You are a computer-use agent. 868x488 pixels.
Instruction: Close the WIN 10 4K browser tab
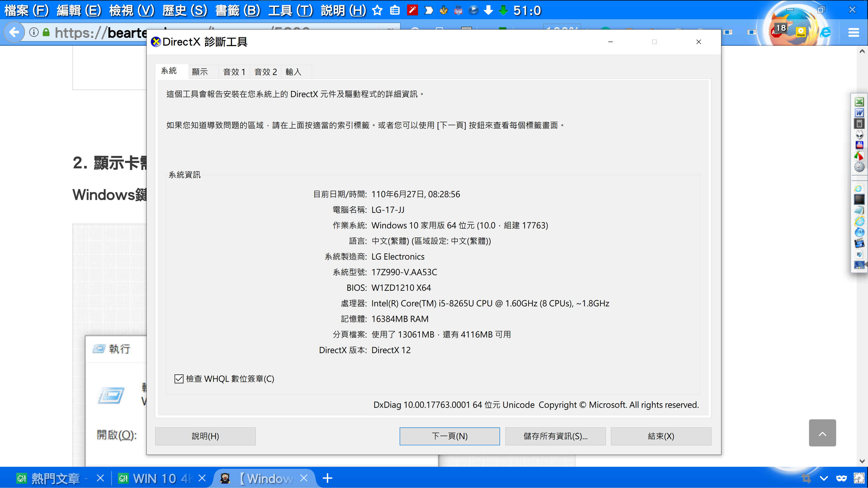(202, 478)
